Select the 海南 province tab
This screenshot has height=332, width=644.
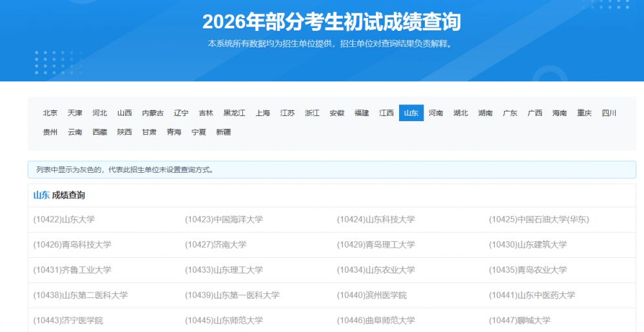coord(560,113)
